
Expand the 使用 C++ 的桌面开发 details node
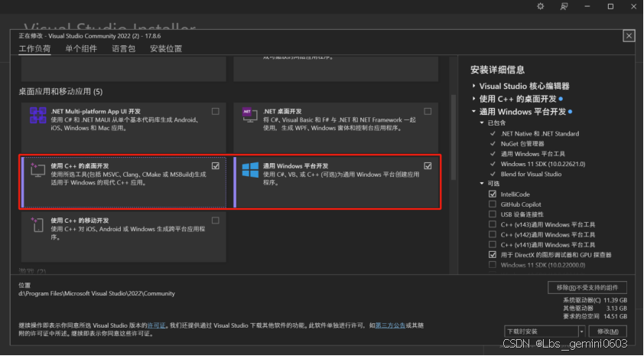[474, 99]
